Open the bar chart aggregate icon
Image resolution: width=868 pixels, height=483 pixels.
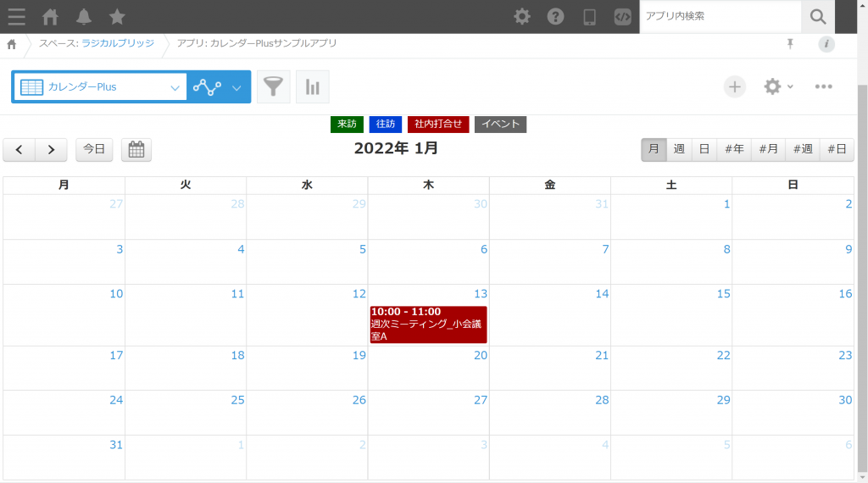pos(313,87)
